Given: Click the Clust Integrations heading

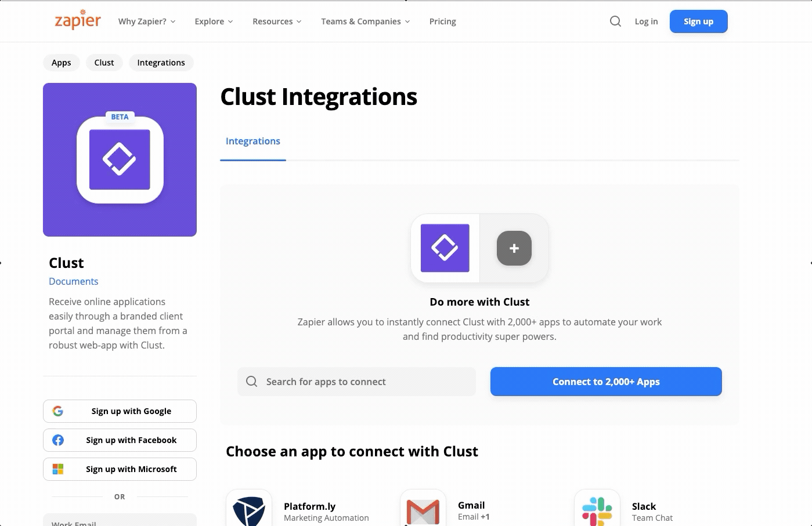Looking at the screenshot, I should point(319,97).
